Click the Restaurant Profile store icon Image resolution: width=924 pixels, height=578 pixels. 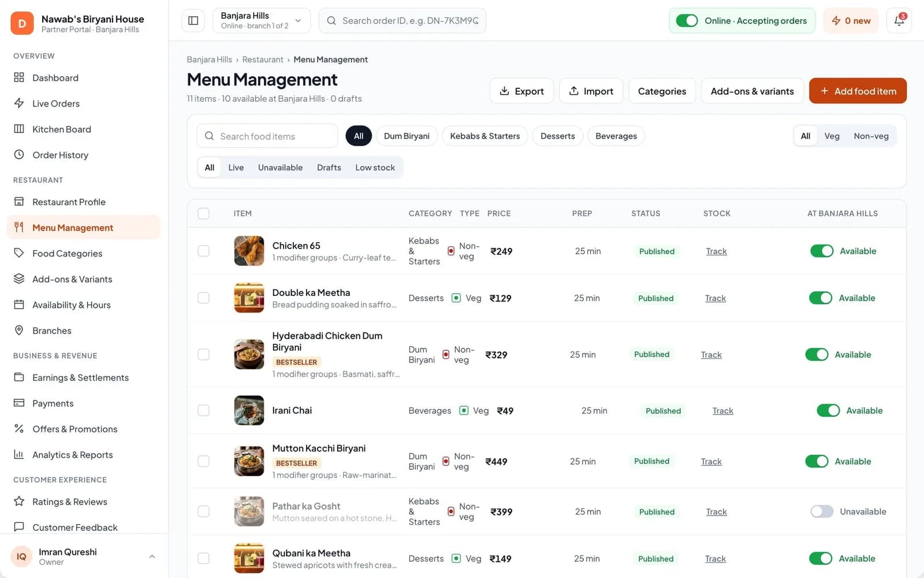coord(19,202)
